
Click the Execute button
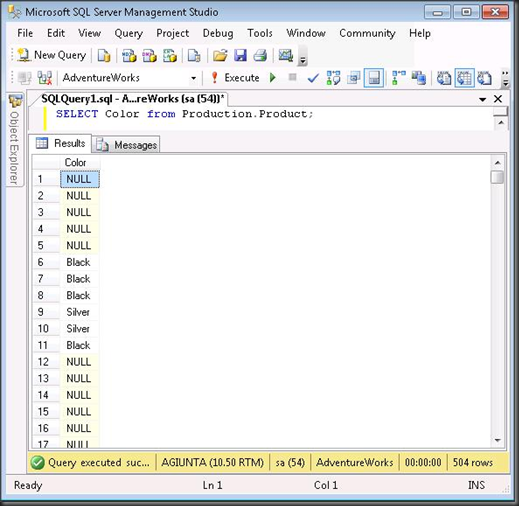click(235, 78)
